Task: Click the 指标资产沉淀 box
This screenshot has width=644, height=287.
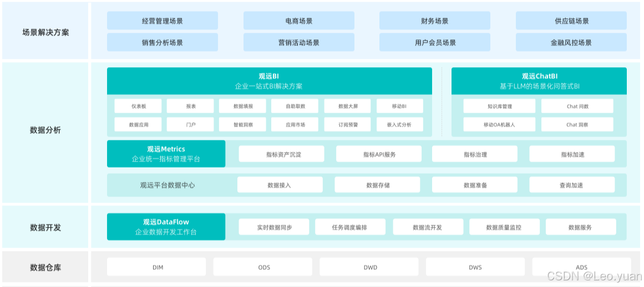Action: (x=281, y=154)
